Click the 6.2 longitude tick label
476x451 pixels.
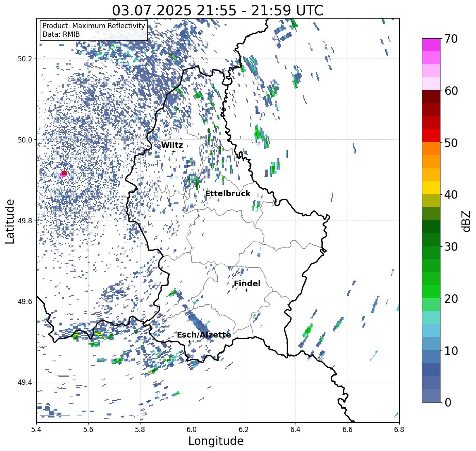pyautogui.click(x=244, y=429)
